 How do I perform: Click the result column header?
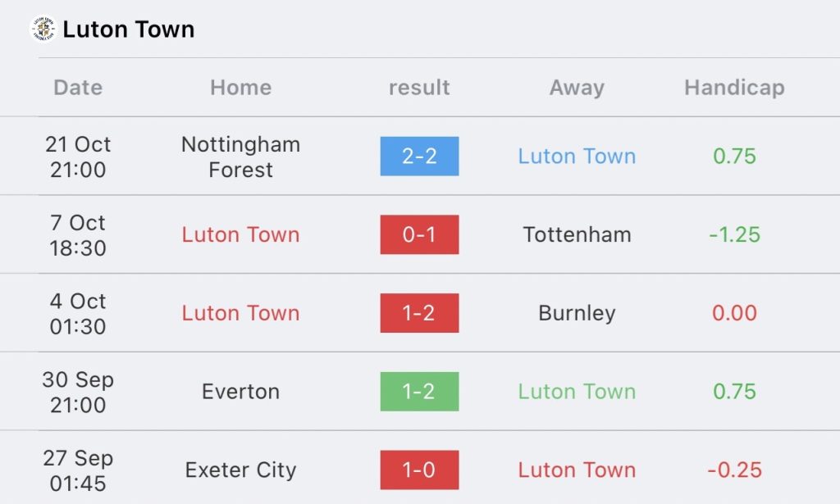tap(419, 87)
